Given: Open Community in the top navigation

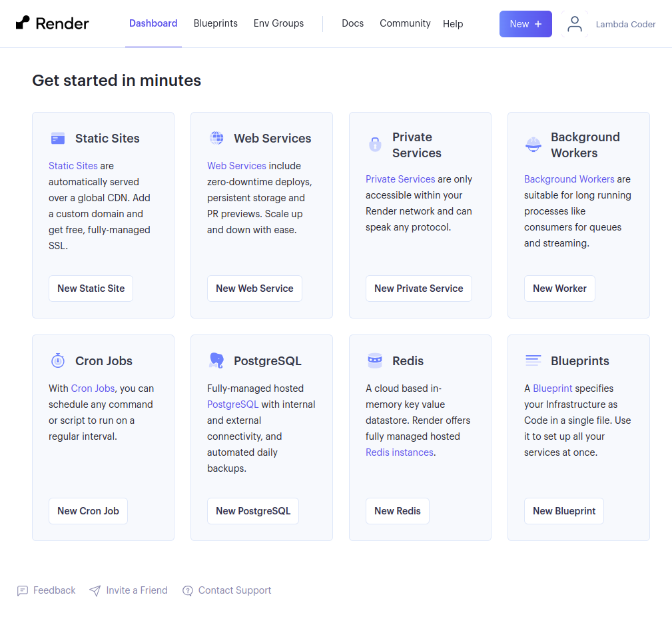Looking at the screenshot, I should coord(405,23).
